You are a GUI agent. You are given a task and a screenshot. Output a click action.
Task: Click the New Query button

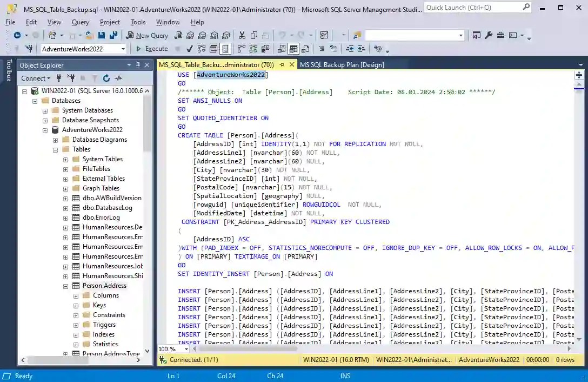tap(147, 35)
